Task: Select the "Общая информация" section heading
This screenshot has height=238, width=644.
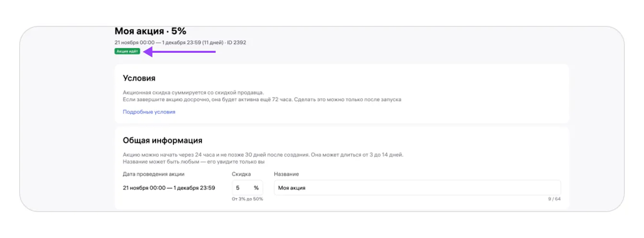Action: 162,141
